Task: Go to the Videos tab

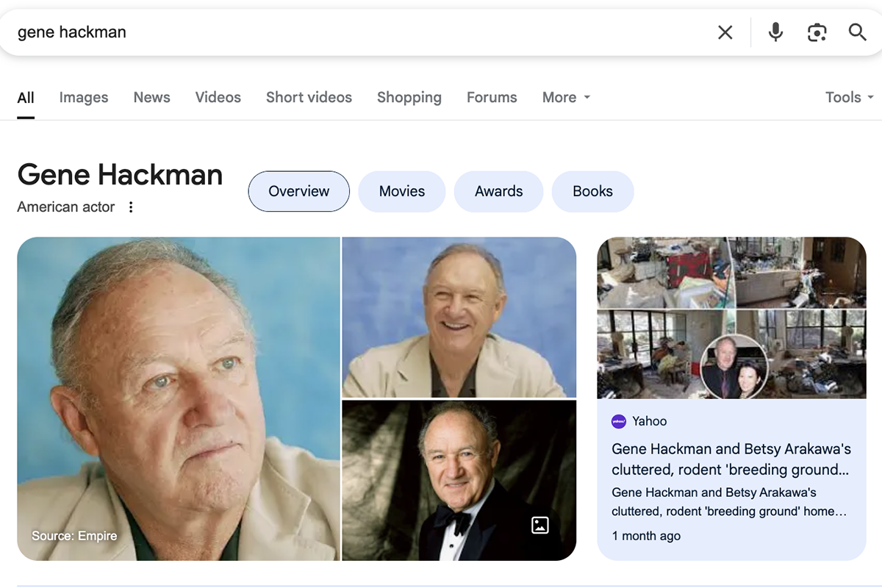Action: (x=218, y=97)
